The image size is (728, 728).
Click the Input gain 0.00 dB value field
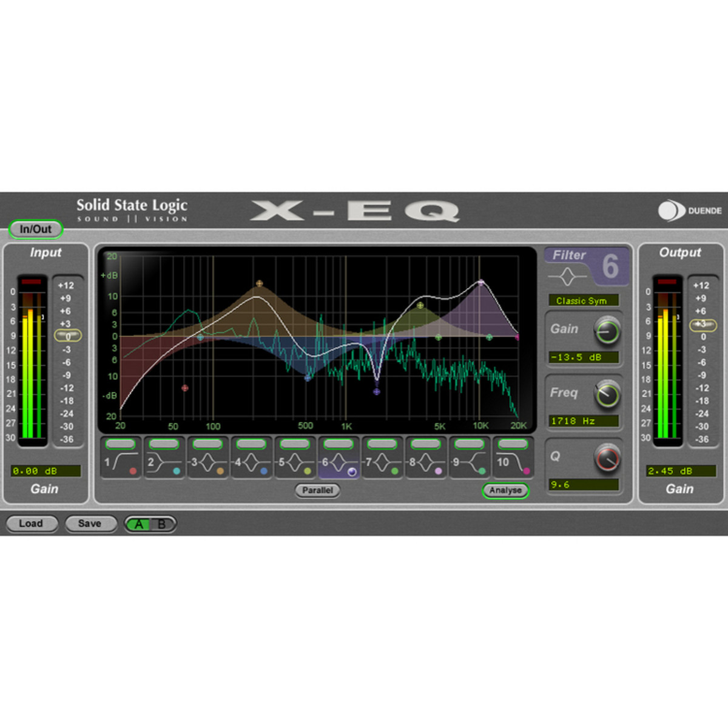tap(45, 471)
